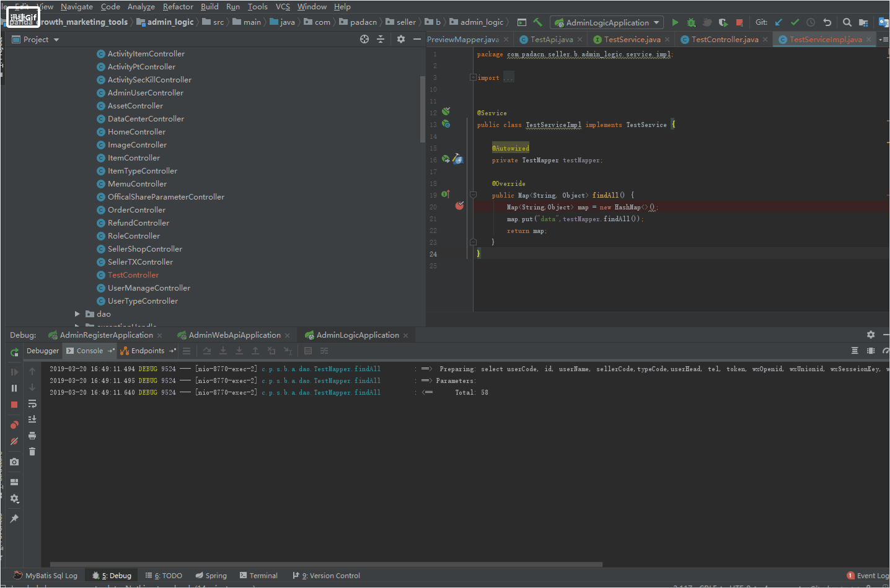Toggle Mute Breakpoints in the debug sidebar
The height and width of the screenshot is (588, 890).
(14, 441)
